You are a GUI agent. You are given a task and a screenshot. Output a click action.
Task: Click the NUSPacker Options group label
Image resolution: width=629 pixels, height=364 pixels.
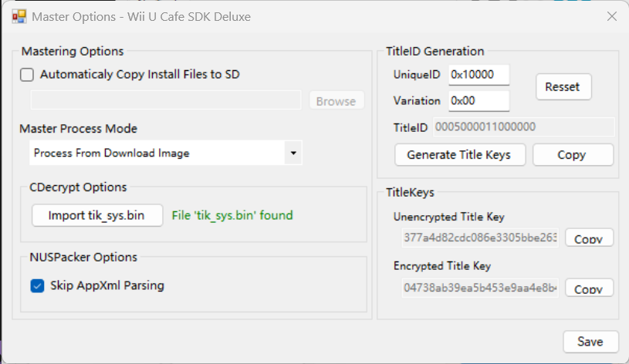click(83, 257)
